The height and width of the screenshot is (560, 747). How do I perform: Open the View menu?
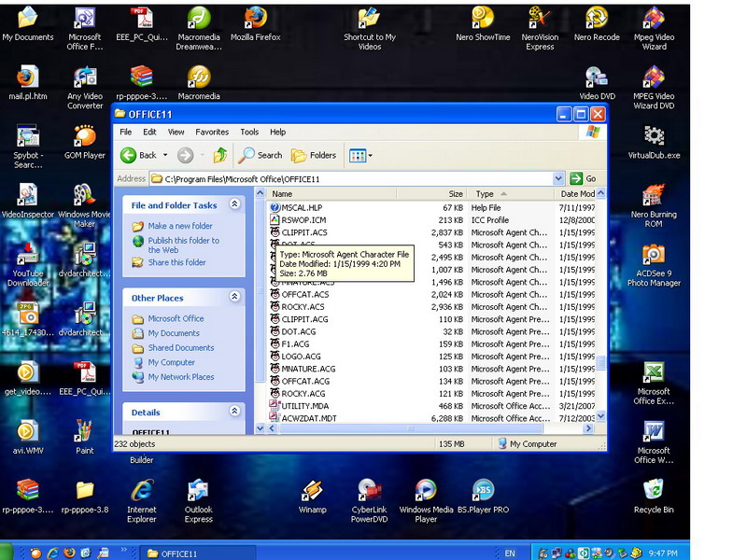tap(176, 132)
